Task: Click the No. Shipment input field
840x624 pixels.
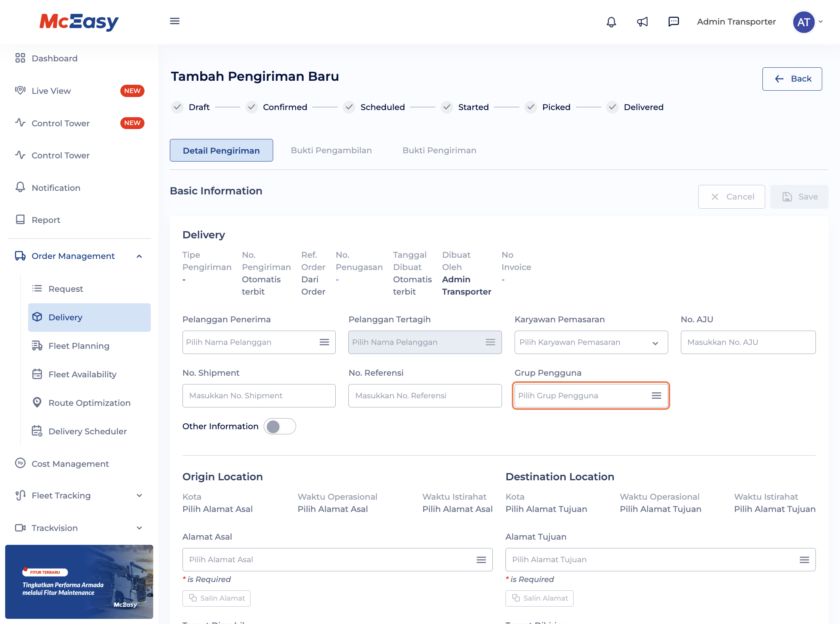Action: (x=259, y=396)
